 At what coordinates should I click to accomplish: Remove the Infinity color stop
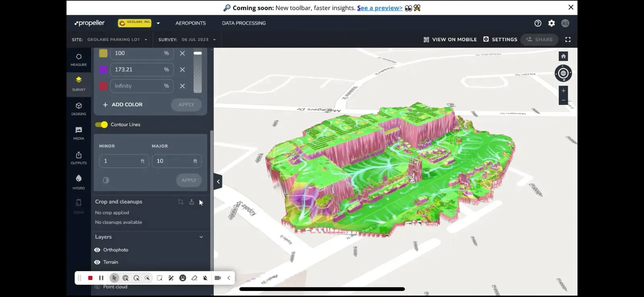pos(182,86)
